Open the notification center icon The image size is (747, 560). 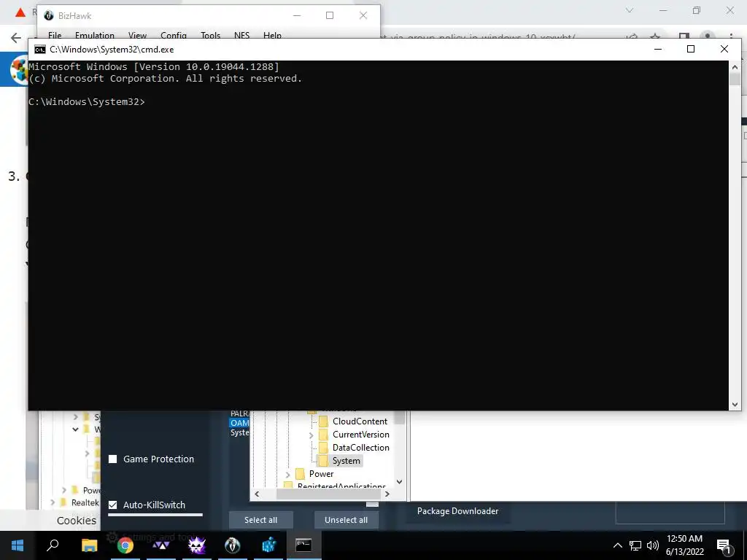click(724, 547)
